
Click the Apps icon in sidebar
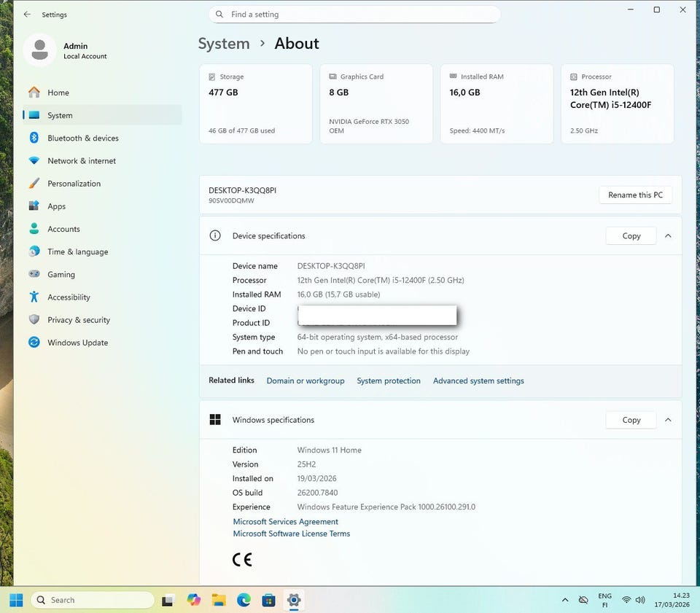tap(34, 206)
